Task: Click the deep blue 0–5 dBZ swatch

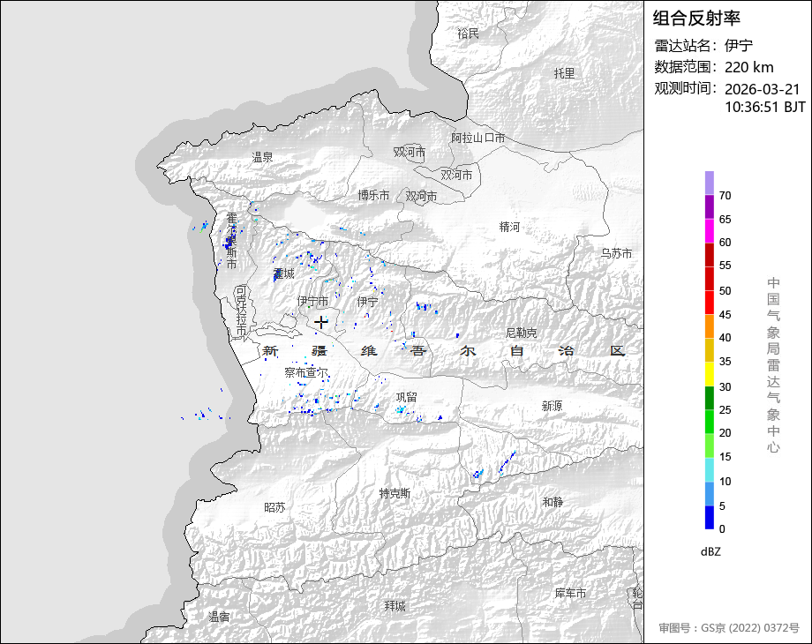Action: click(x=710, y=517)
